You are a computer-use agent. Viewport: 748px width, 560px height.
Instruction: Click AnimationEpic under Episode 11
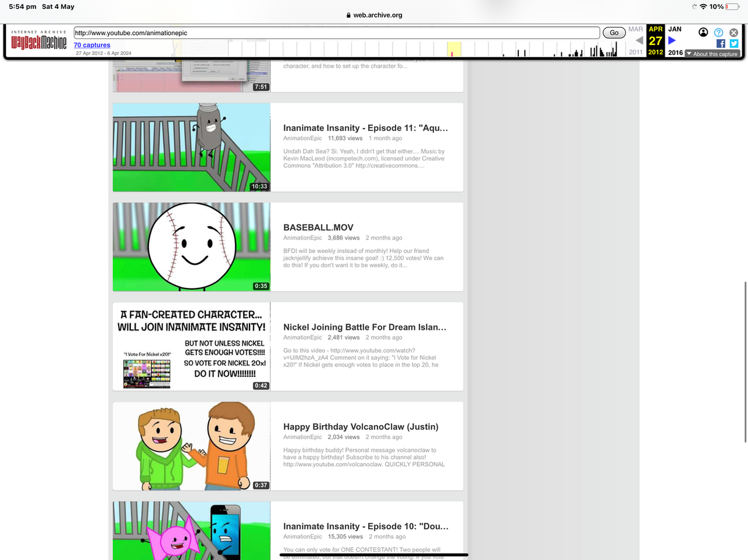pos(303,138)
